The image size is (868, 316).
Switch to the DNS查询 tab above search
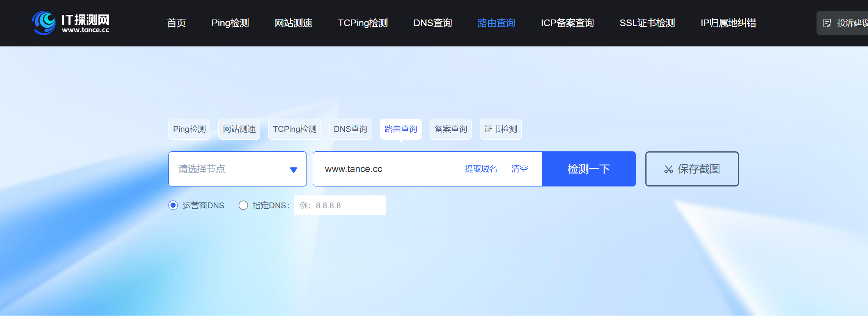(x=351, y=129)
